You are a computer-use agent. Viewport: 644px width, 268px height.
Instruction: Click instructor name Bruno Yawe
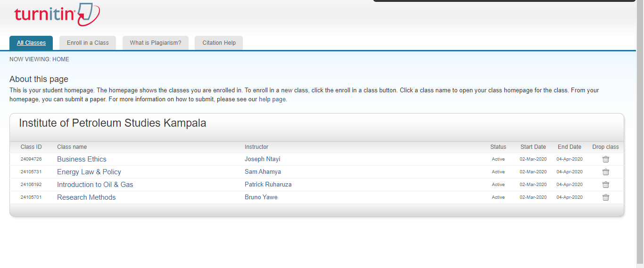click(261, 197)
